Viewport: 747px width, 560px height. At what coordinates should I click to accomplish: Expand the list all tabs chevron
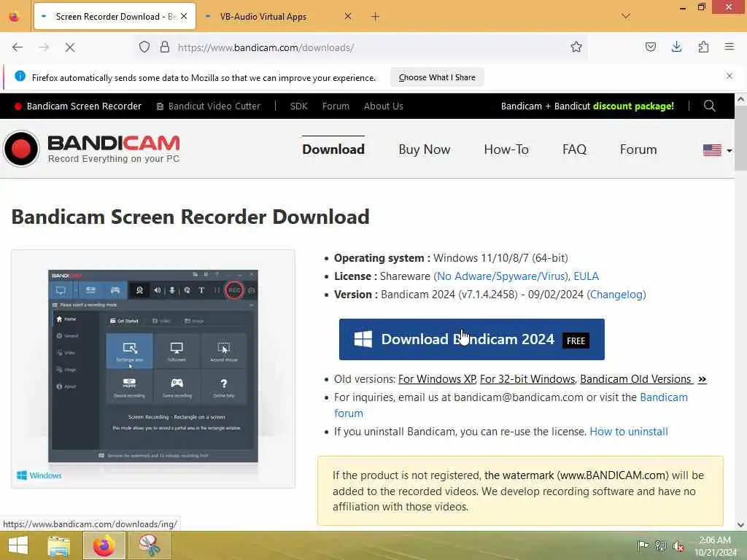point(626,16)
